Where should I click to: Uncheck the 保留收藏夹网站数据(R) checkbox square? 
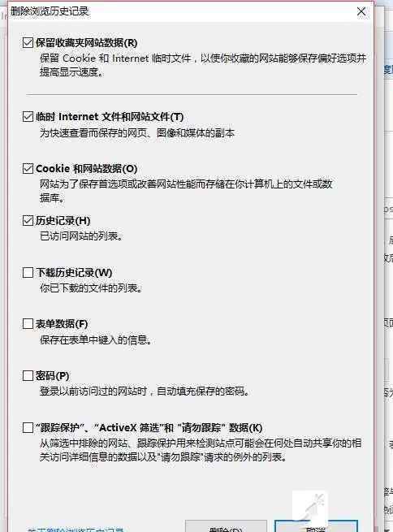pos(28,43)
